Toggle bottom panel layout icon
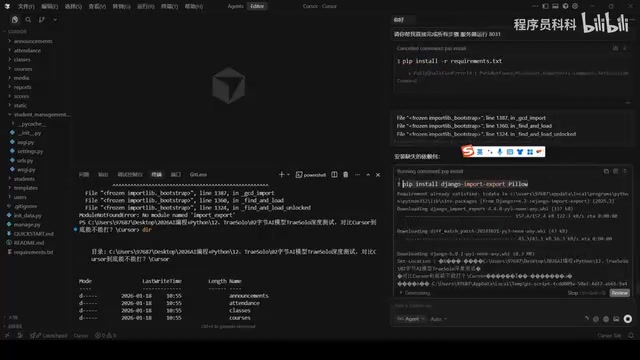Image resolution: width=640 pixels, height=360 pixels. click(555, 6)
